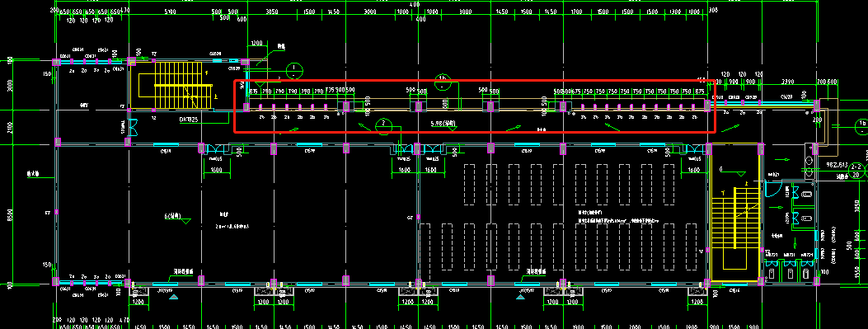This screenshot has height=329, width=868.
Task: Click the circled section marker numbered 2
Action: (383, 124)
